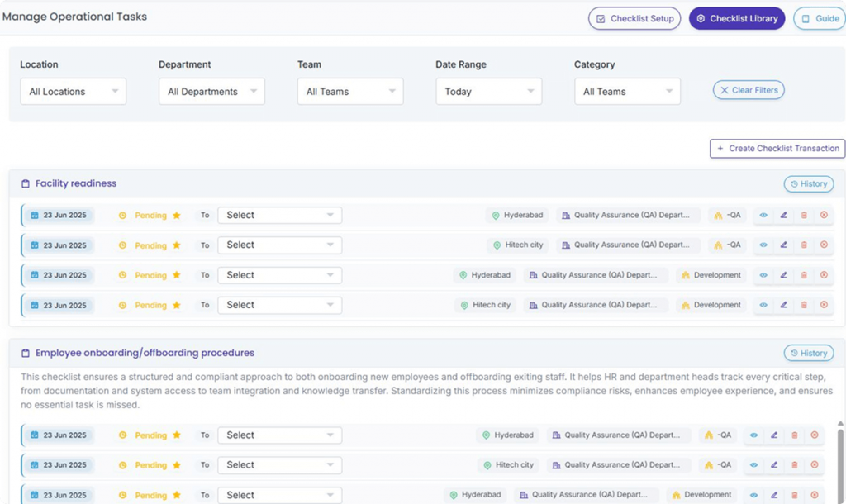846x504 pixels.
Task: Click eye icon on first Employee onboarding row
Action: [753, 435]
